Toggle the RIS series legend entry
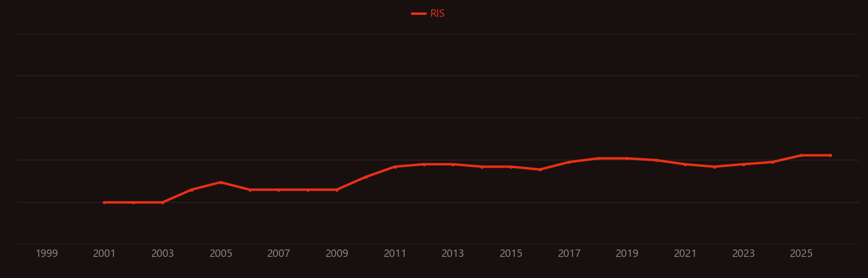868x278 pixels. point(428,14)
